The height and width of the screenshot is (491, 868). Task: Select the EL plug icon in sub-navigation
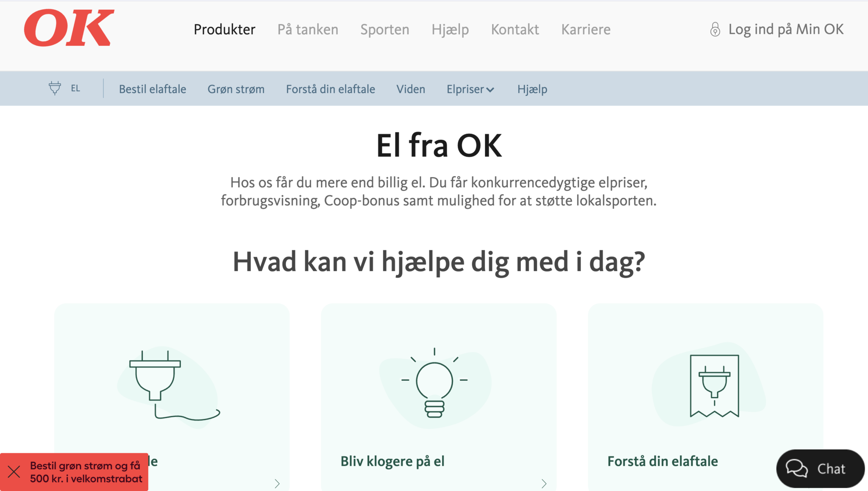[54, 89]
